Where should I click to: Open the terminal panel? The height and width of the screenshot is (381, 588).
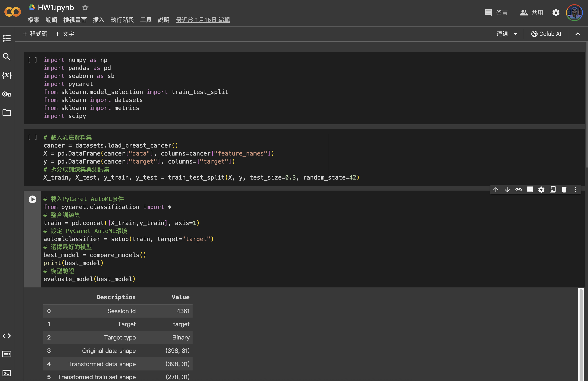[x=7, y=373]
